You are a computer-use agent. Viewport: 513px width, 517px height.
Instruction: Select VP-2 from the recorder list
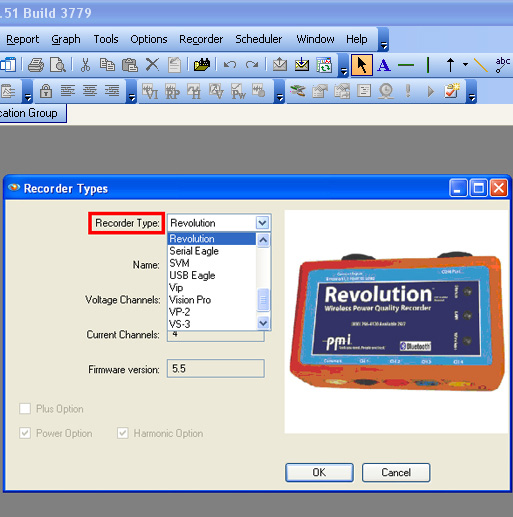(x=211, y=312)
